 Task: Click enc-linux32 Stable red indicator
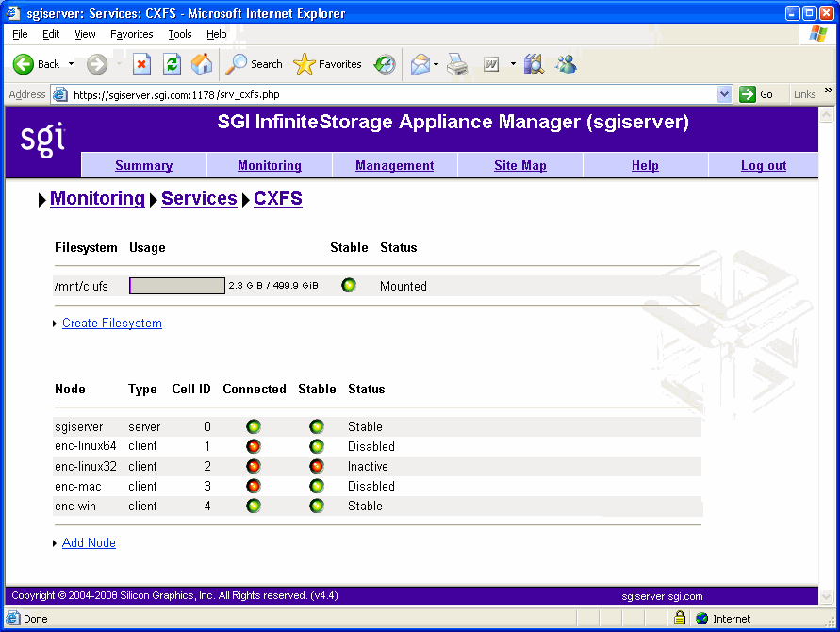(x=317, y=466)
